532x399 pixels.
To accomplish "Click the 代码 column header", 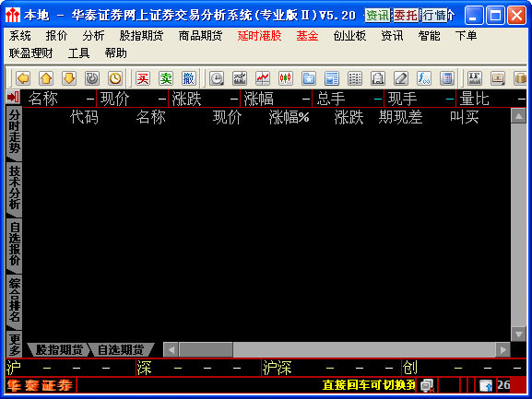I will click(84, 117).
